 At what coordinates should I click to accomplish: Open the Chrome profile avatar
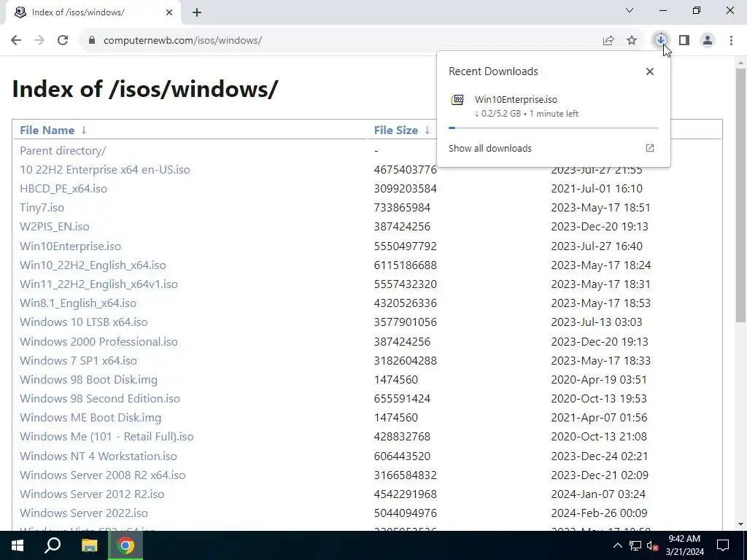[x=708, y=41]
